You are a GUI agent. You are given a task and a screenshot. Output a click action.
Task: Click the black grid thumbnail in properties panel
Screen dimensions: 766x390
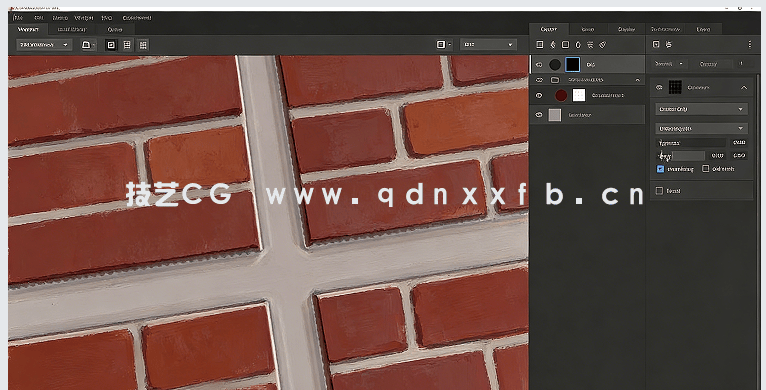coord(675,87)
